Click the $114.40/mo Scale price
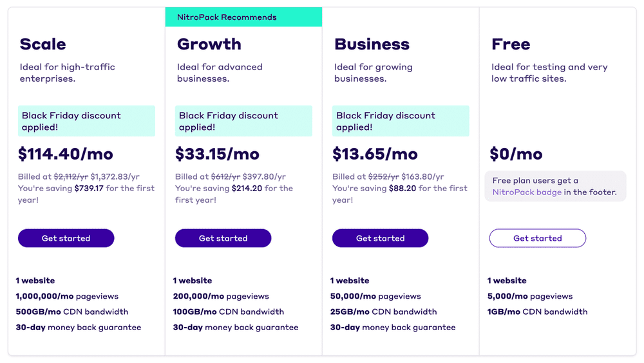 [x=66, y=154]
